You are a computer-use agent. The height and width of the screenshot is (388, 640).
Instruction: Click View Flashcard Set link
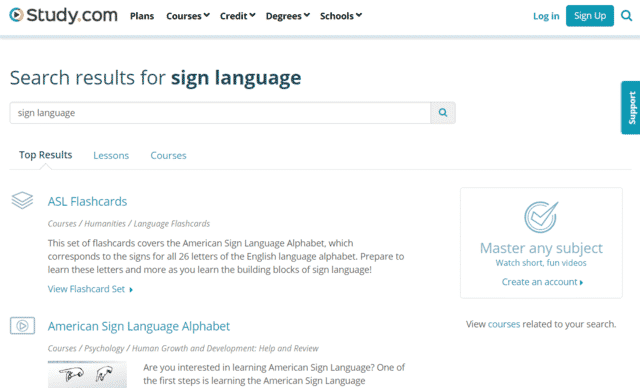coord(90,289)
